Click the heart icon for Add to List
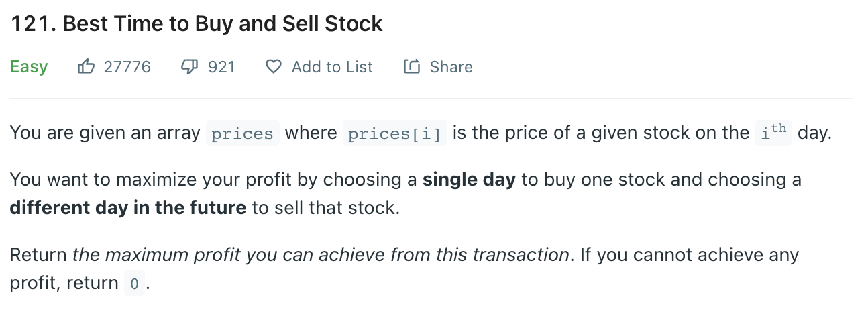868x326 pixels. (x=273, y=66)
